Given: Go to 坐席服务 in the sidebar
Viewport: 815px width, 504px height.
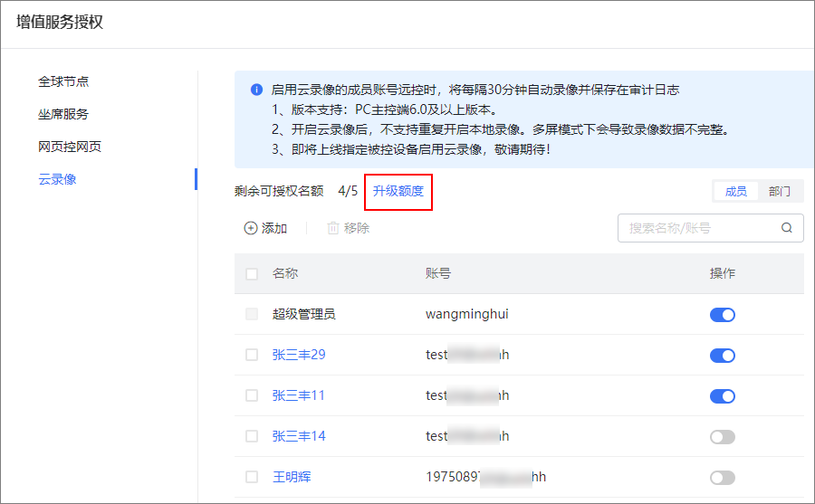Looking at the screenshot, I should (x=63, y=114).
